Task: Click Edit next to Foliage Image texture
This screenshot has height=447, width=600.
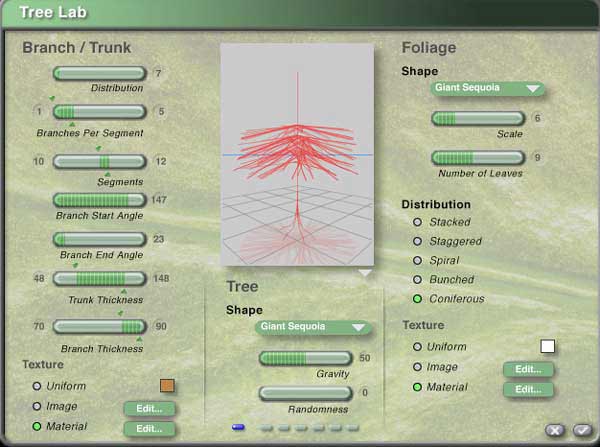Action: (x=528, y=369)
